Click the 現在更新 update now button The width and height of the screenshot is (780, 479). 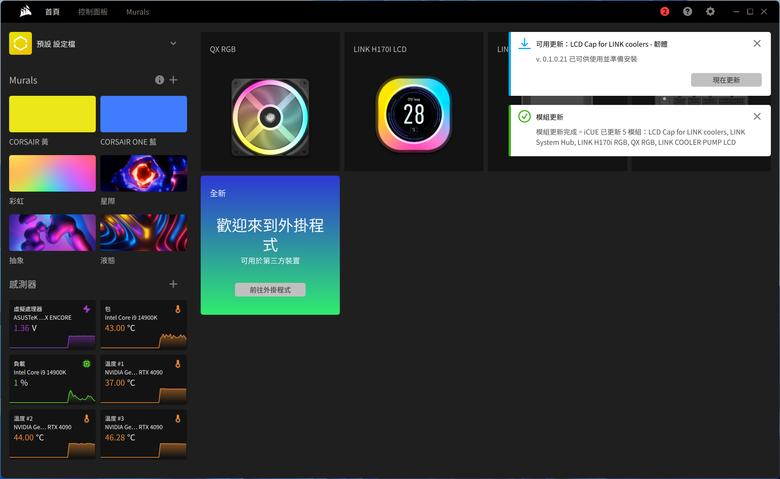[x=726, y=80]
